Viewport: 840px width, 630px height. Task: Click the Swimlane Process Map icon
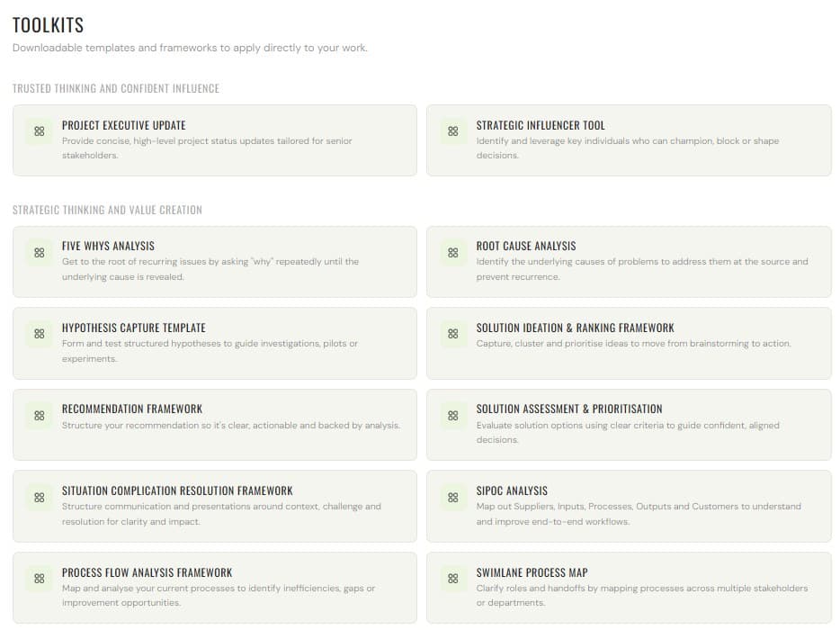(x=453, y=579)
